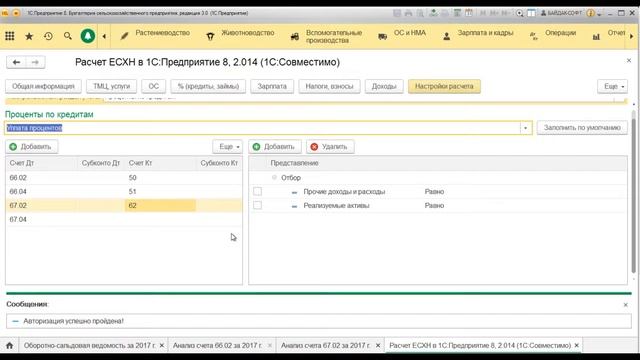
Task: Click the Проценты по кредитам input field
Action: tap(262, 128)
